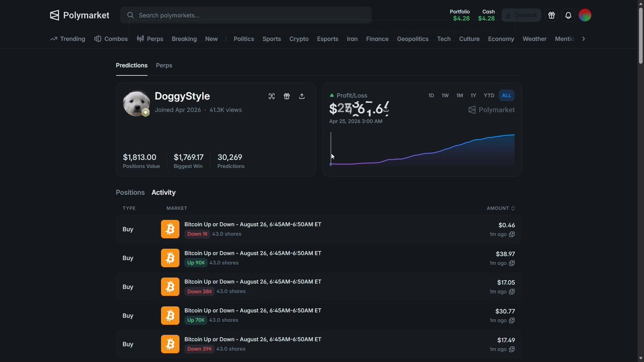
Task: Set the profit chart range to 1M
Action: (459, 95)
